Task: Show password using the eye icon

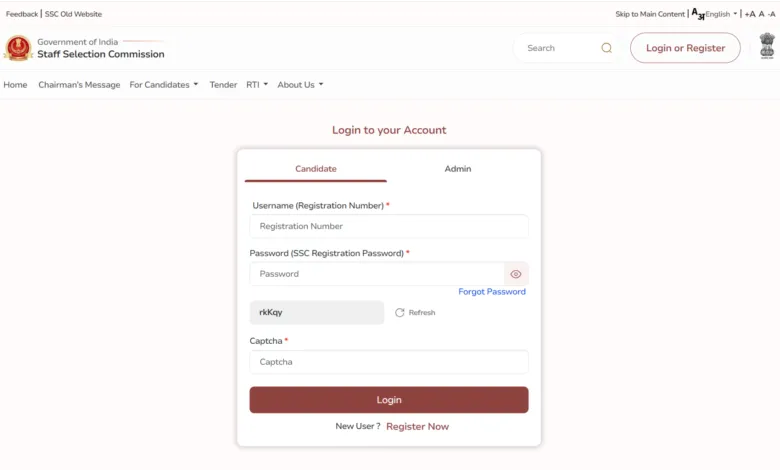Action: 516,274
